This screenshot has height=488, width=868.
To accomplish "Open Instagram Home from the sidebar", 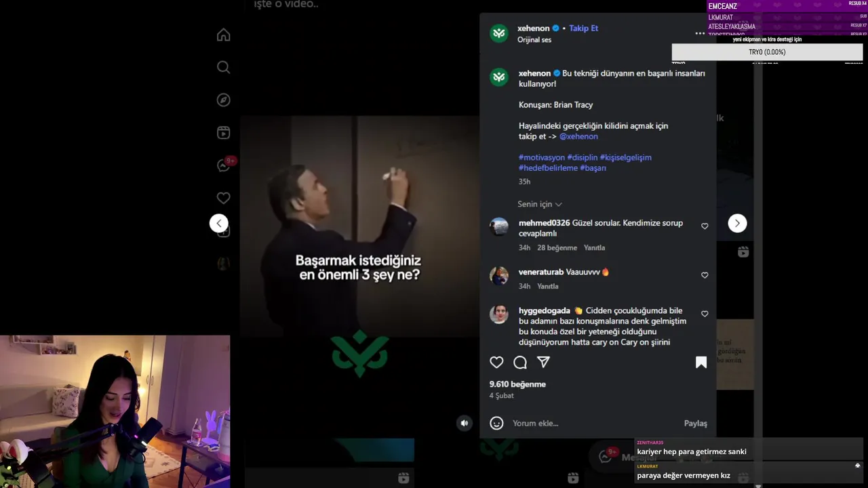I will (223, 35).
